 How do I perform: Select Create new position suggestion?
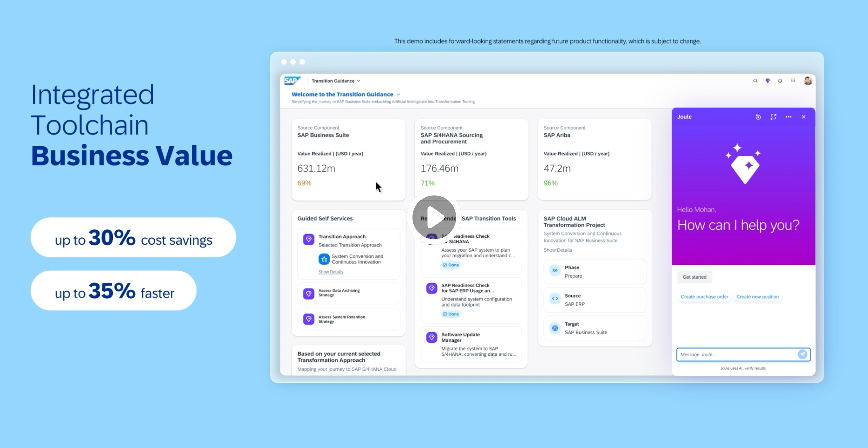pyautogui.click(x=757, y=297)
